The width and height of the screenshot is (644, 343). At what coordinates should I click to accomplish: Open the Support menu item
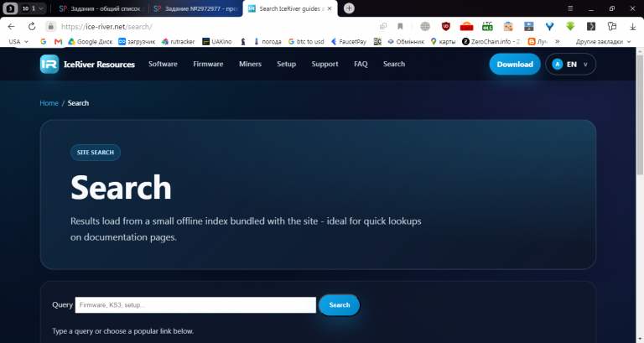pyautogui.click(x=325, y=64)
